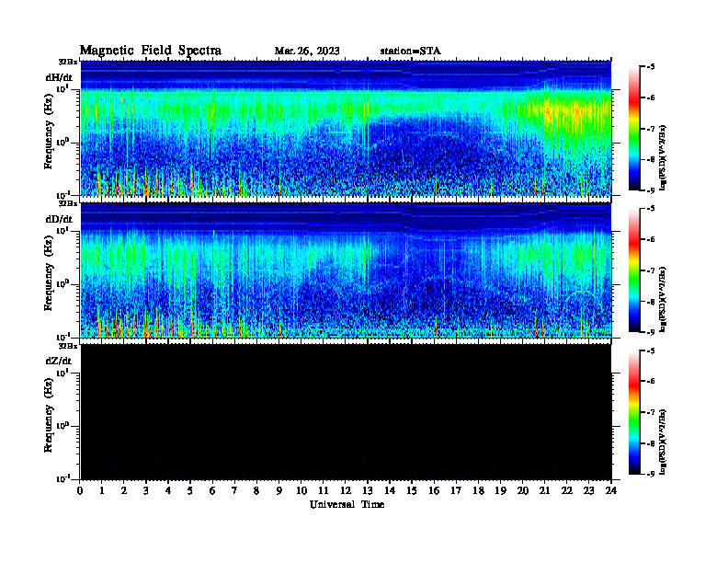The image size is (728, 563).
Task: Click the 'Universal Time' axis label
Action: pyautogui.click(x=347, y=504)
